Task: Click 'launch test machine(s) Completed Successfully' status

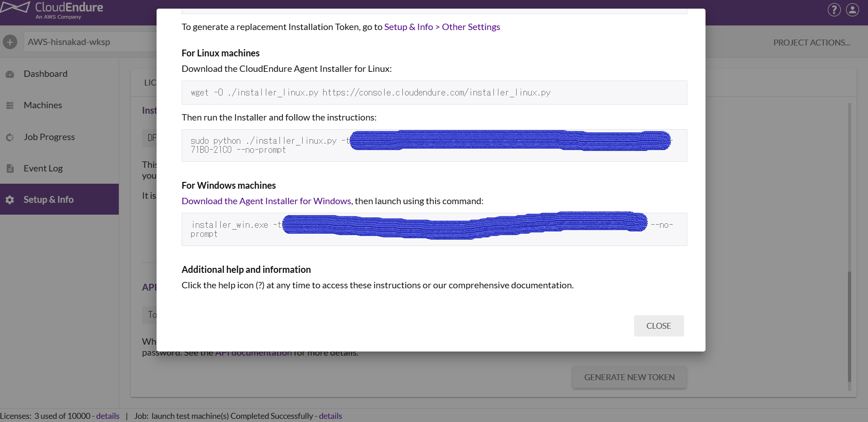Action: pos(232,416)
